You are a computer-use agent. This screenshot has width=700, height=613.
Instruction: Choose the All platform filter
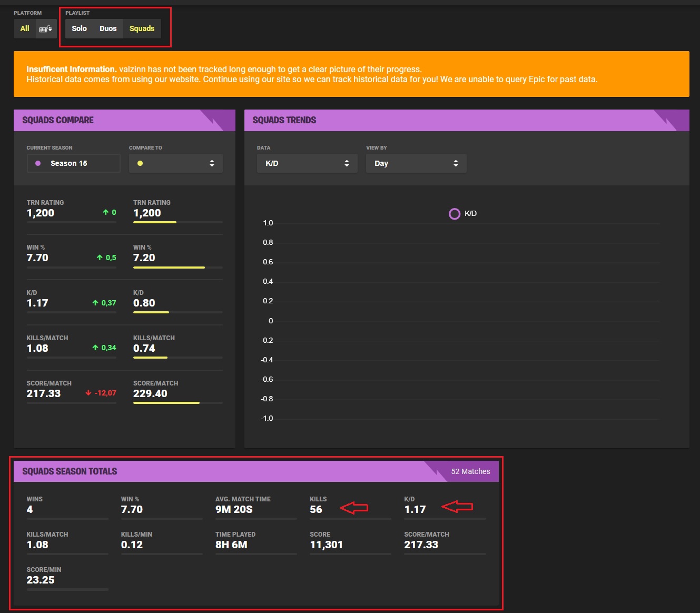[25, 28]
